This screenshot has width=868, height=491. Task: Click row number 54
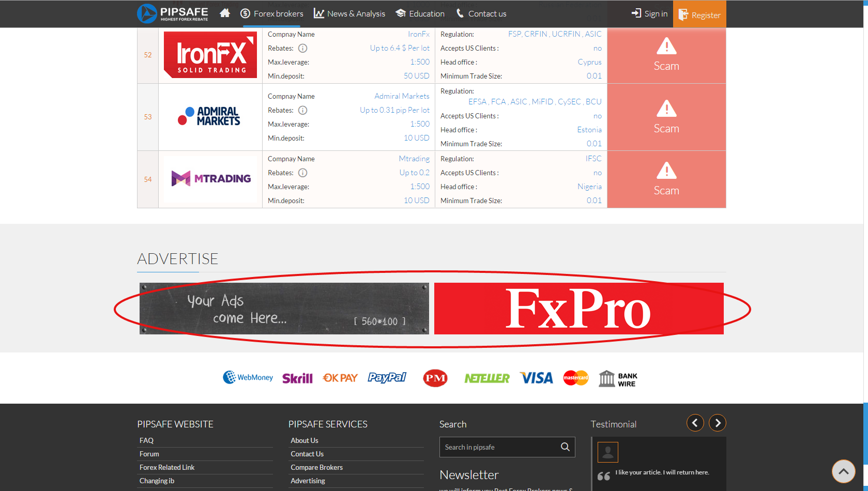[x=148, y=179]
